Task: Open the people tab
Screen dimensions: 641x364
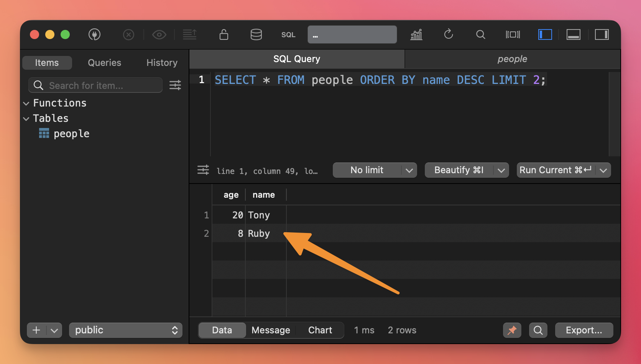Action: [x=512, y=59]
